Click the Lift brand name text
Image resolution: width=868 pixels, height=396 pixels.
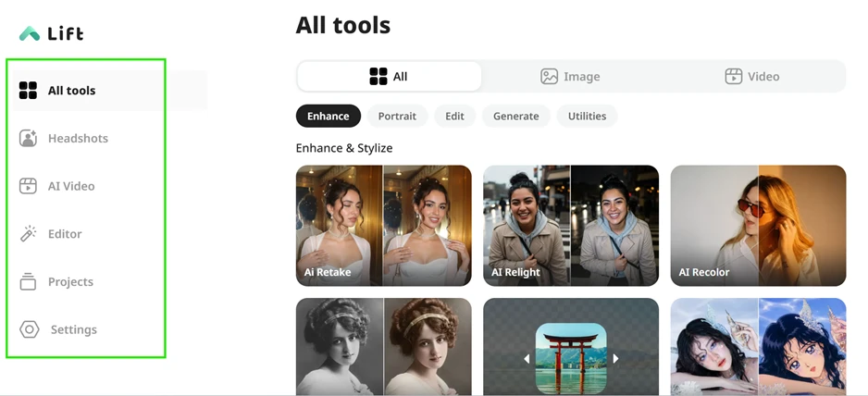coord(66,34)
